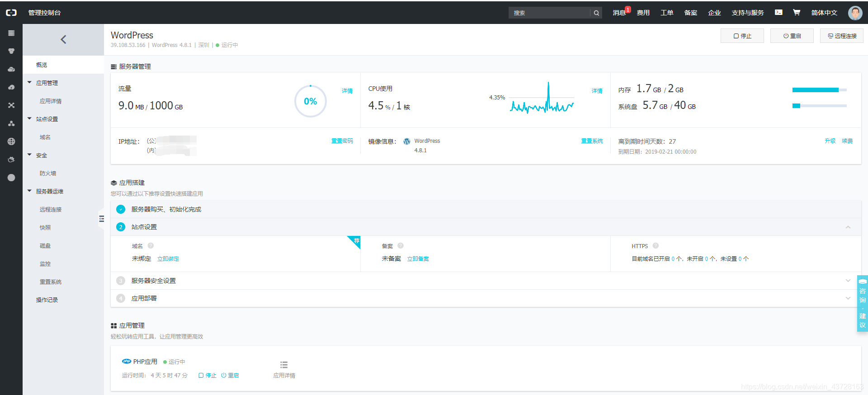Focus the 搜索 search input field
Screen dimensions: 868x395
point(549,13)
